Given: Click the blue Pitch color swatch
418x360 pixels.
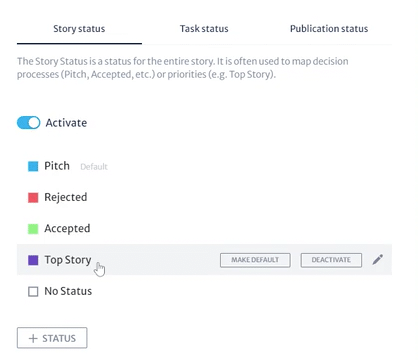Looking at the screenshot, I should (33, 166).
